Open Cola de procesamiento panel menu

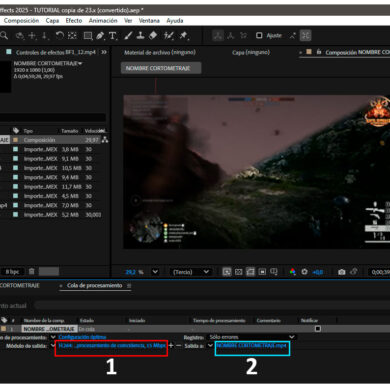tap(129, 285)
